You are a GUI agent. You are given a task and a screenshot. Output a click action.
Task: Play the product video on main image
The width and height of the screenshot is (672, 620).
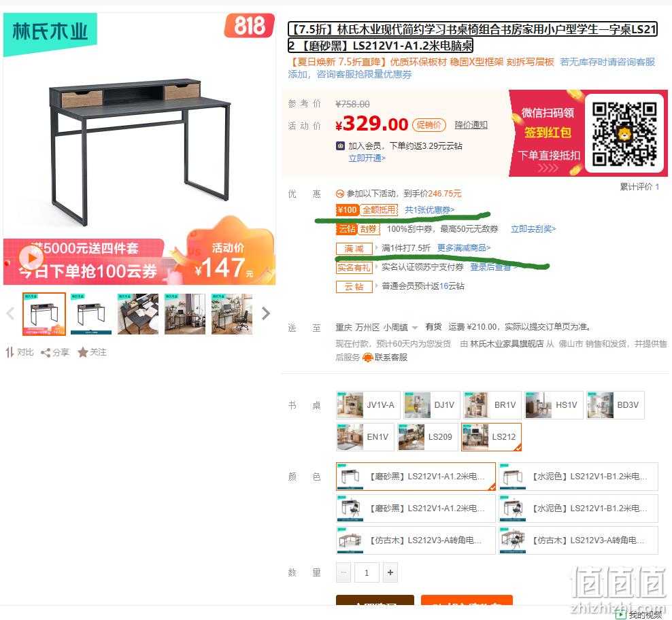31,258
